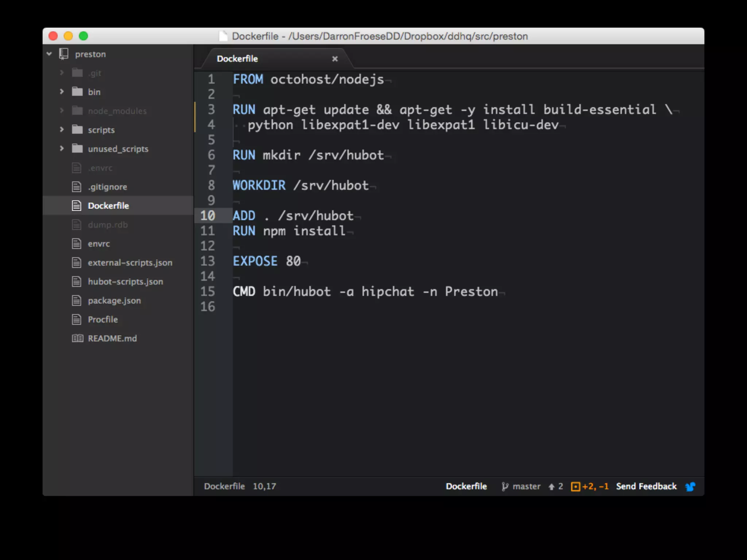Click the commits ahead up arrow
747x560 pixels.
point(551,487)
